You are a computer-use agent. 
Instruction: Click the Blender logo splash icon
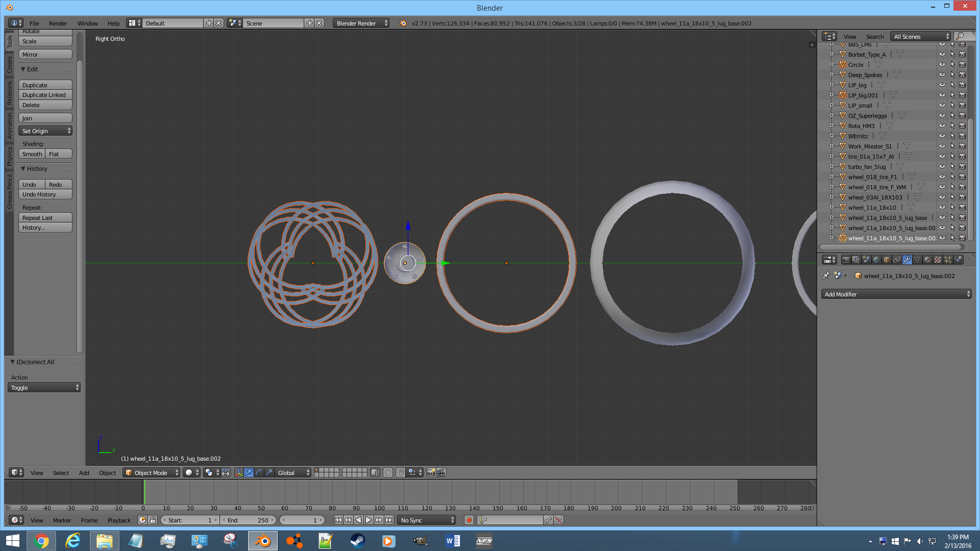(403, 23)
